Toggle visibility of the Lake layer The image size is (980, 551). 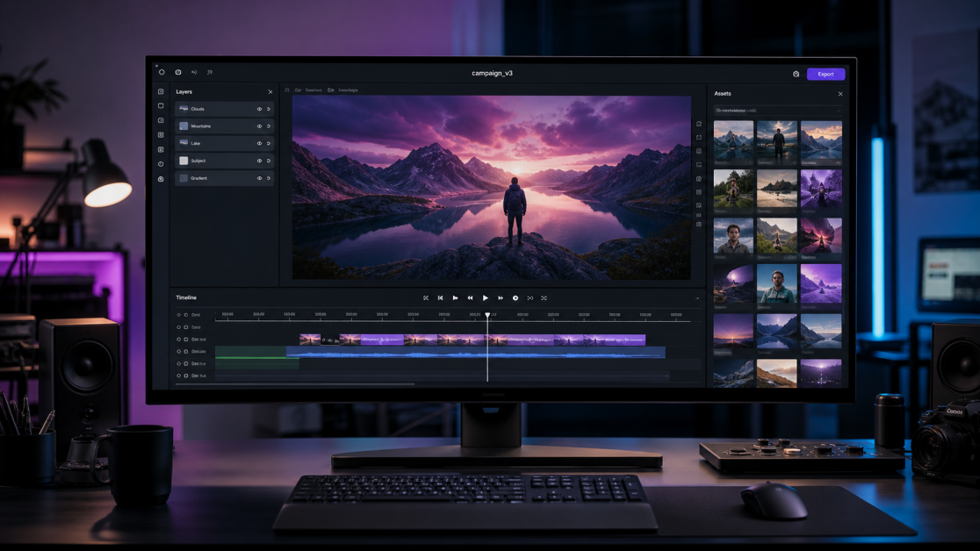coord(259,143)
